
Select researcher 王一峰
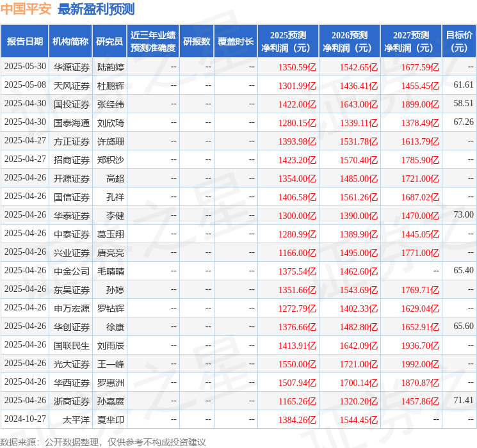click(111, 364)
